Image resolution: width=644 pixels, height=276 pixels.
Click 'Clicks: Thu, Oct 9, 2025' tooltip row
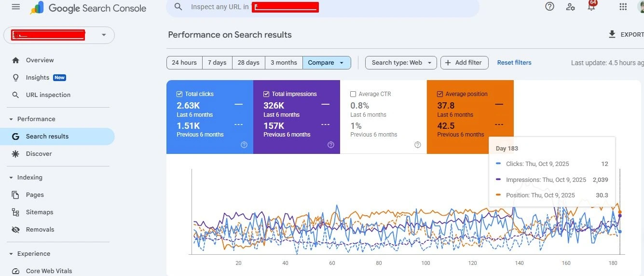pyautogui.click(x=552, y=164)
